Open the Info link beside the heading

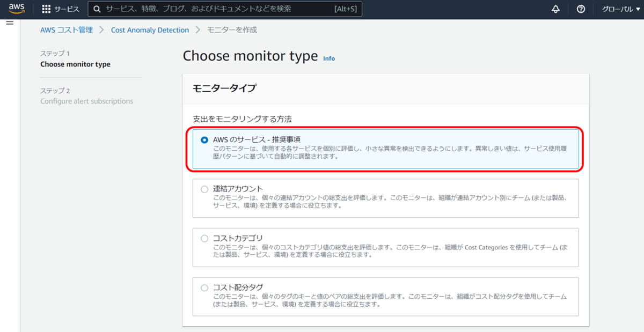[x=329, y=58]
